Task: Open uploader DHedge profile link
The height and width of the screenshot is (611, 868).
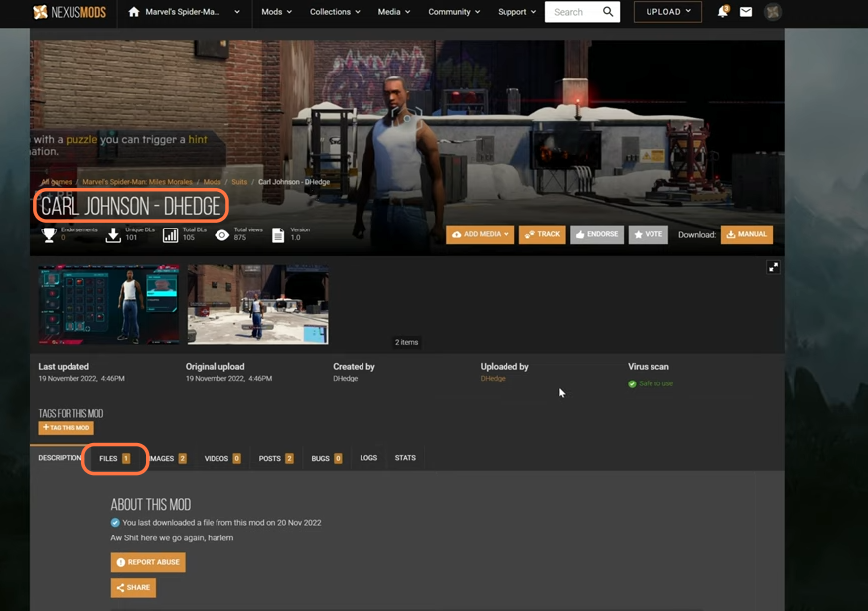Action: click(493, 379)
